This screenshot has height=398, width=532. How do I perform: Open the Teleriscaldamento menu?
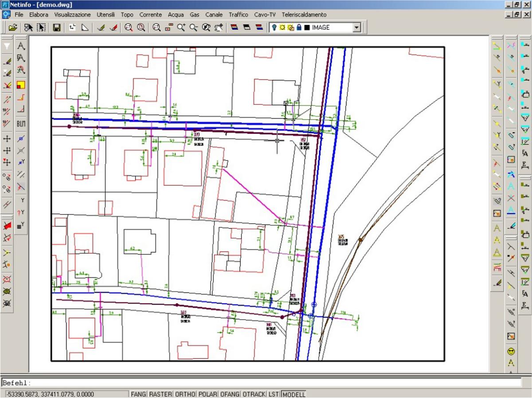pyautogui.click(x=304, y=15)
